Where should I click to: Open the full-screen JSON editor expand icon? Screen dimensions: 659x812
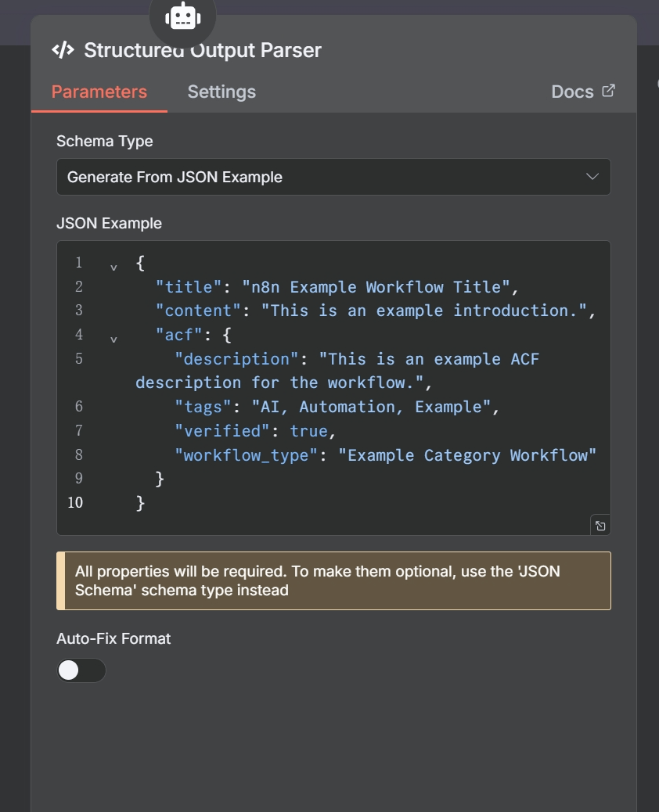pyautogui.click(x=600, y=526)
